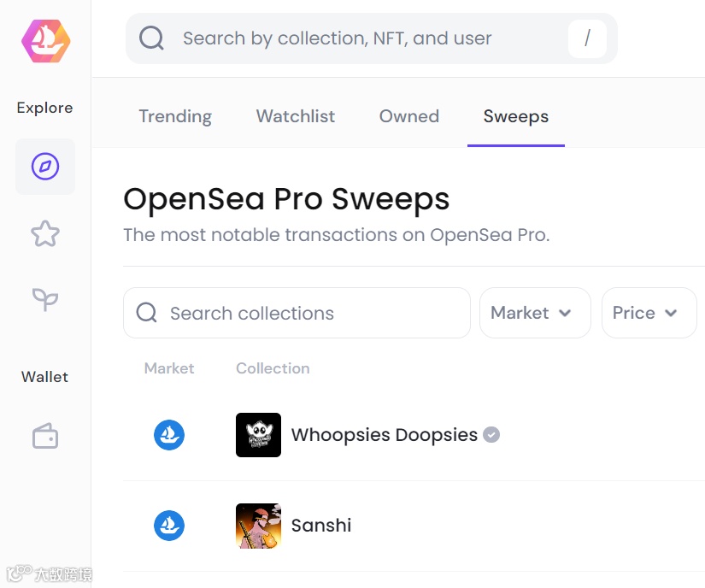
Task: Open the star favorites icon in sidebar
Action: click(x=45, y=233)
